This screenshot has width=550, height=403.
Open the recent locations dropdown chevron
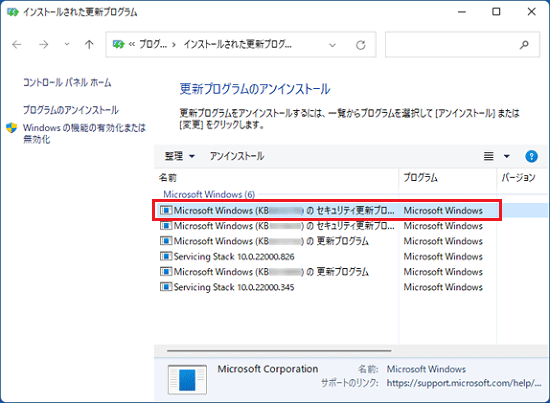[x=67, y=44]
